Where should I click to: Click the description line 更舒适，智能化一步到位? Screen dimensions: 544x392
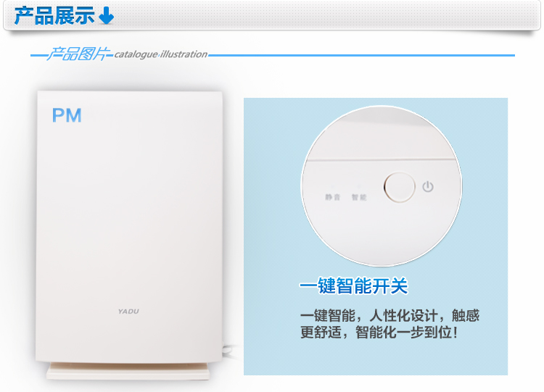pos(379,333)
